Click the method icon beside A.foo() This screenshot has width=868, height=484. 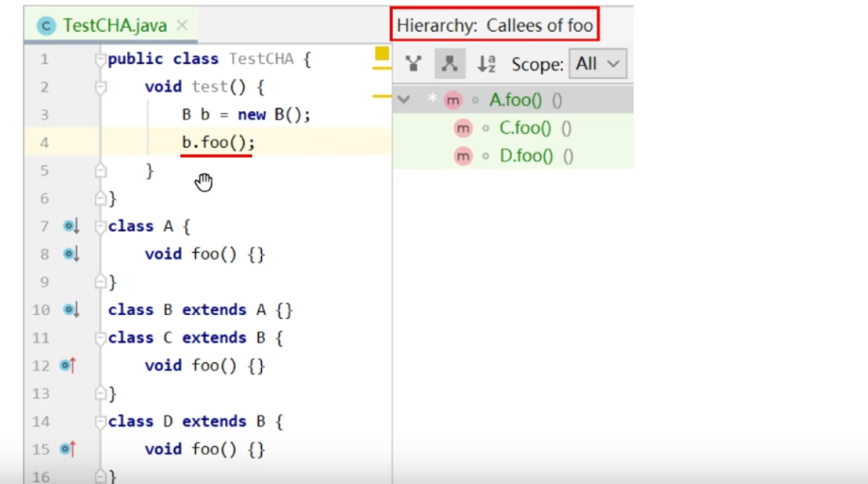(453, 100)
